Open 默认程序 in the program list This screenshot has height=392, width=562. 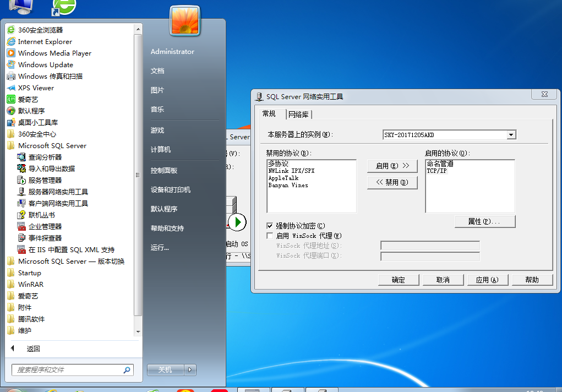coord(26,111)
